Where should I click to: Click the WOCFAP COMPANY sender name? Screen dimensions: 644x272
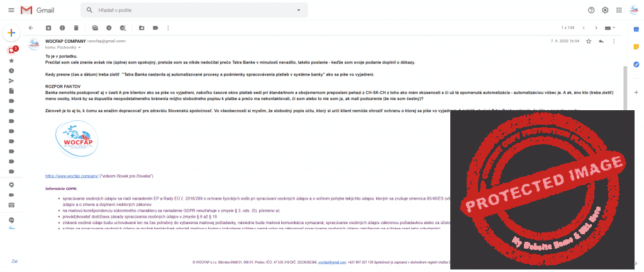coord(65,41)
